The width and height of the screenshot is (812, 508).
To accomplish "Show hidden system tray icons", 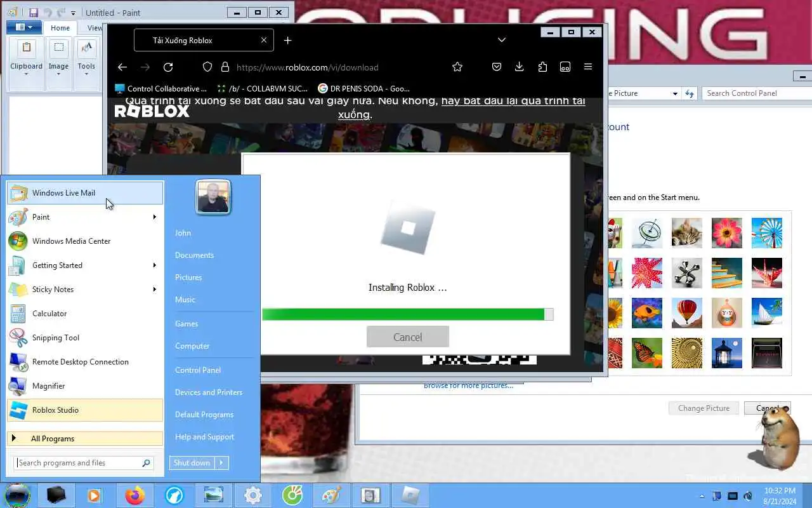I will pos(702,496).
